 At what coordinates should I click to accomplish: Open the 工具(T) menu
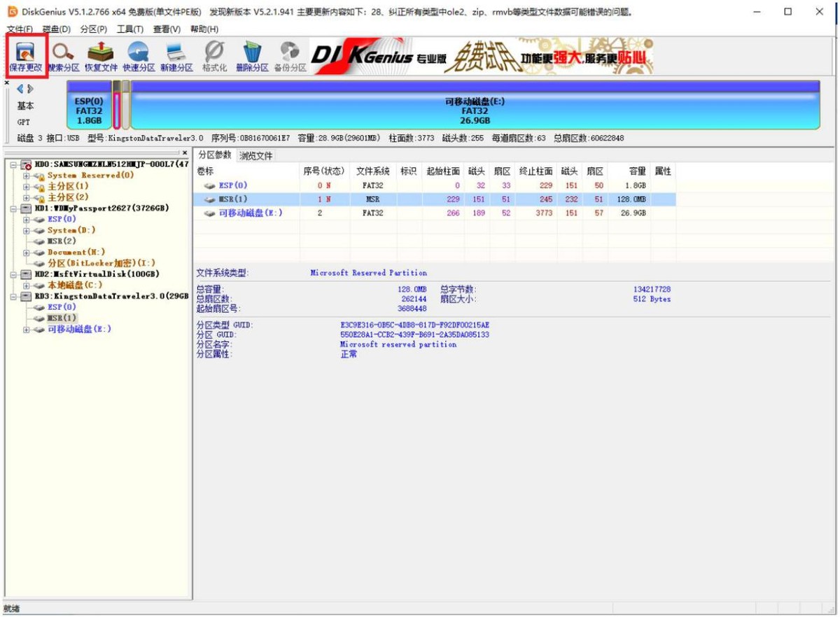tap(129, 29)
